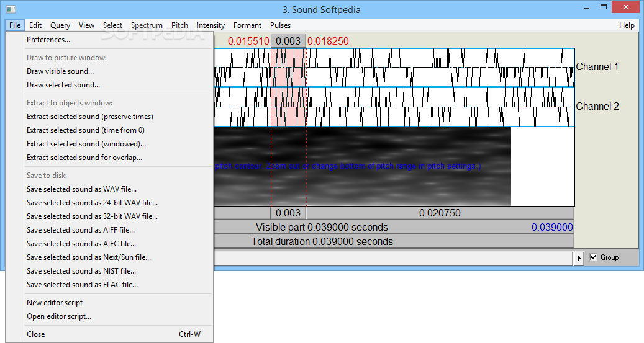The height and width of the screenshot is (343, 644).
Task: Click the Channel 2 waveform
Action: point(394,107)
